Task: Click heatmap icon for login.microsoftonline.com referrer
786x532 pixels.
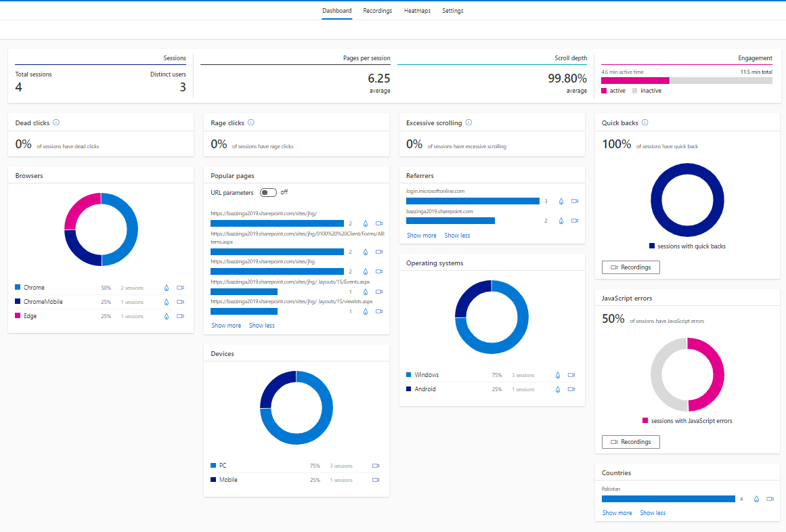Action: click(561, 201)
